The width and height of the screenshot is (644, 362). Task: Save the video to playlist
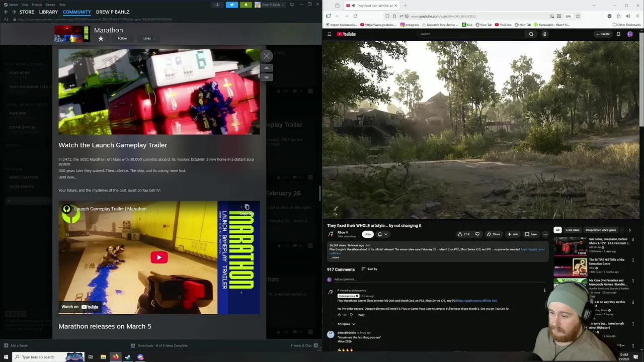click(531, 234)
